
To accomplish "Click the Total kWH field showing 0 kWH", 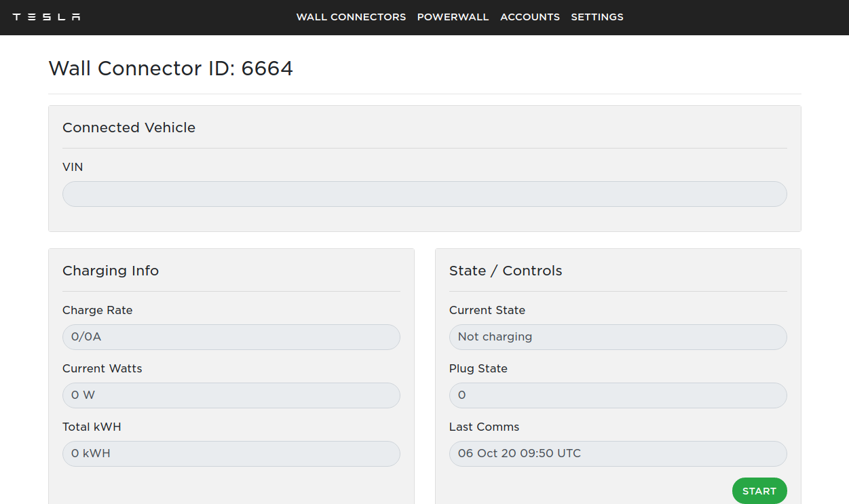I will point(231,454).
